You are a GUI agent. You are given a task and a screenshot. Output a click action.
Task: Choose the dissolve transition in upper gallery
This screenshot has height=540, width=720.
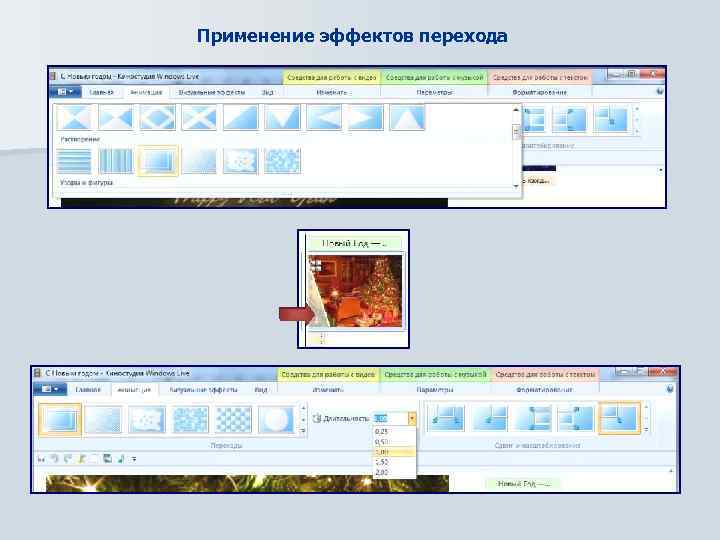click(x=199, y=161)
